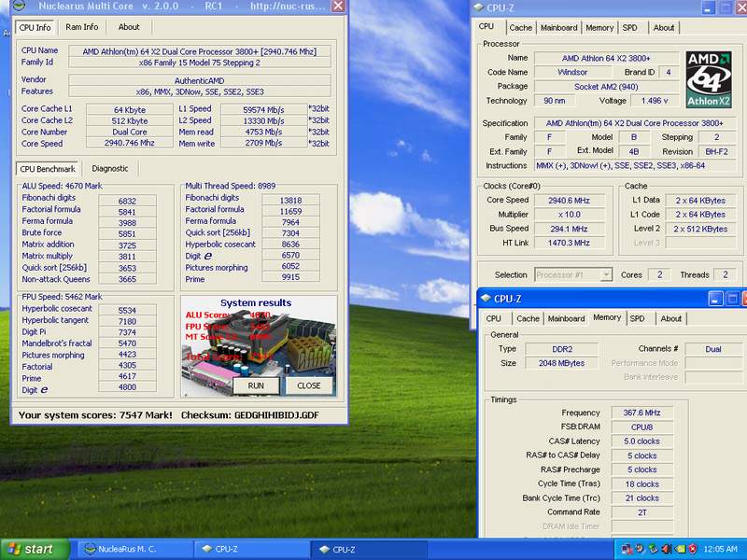Select the CPU Info tab in Nuclearus

pos(35,28)
